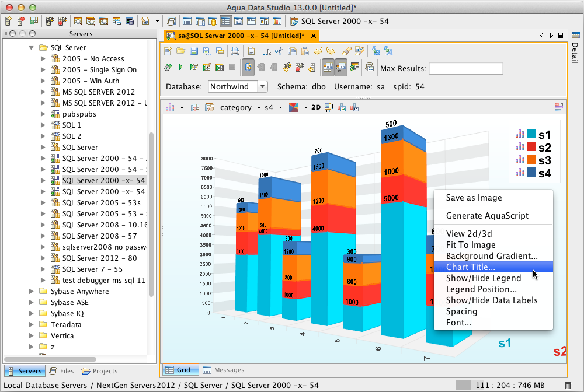Viewport: 584px width, 392px height.
Task: Open the color palette dropdown arrow
Action: coord(305,108)
